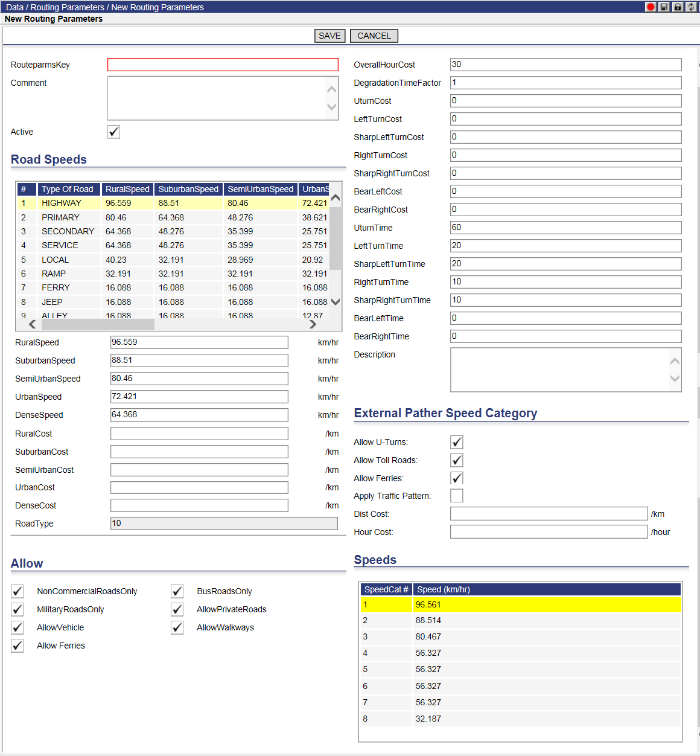Click SuburbanSpeed column header

coord(188,189)
